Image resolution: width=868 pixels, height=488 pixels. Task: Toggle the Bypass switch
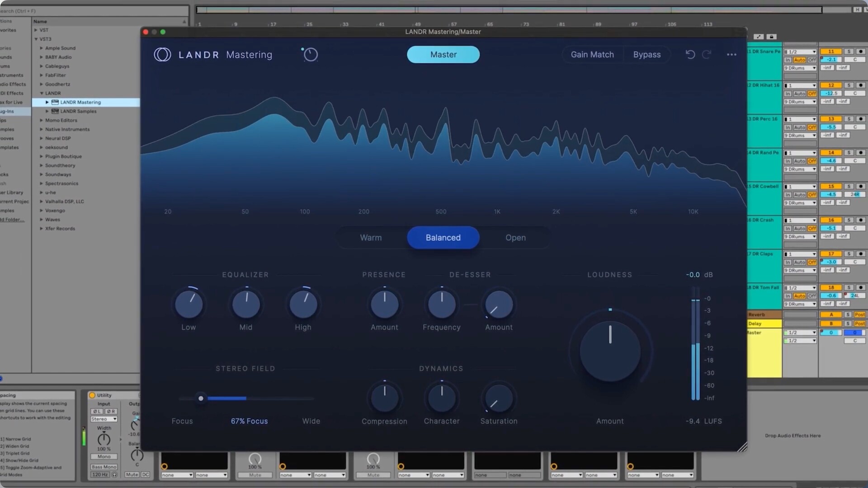coord(646,55)
